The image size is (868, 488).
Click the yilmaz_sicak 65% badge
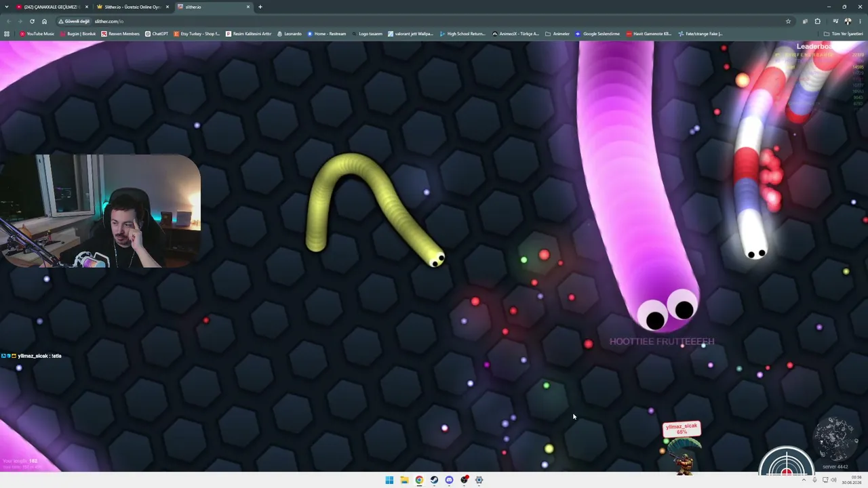click(x=682, y=429)
